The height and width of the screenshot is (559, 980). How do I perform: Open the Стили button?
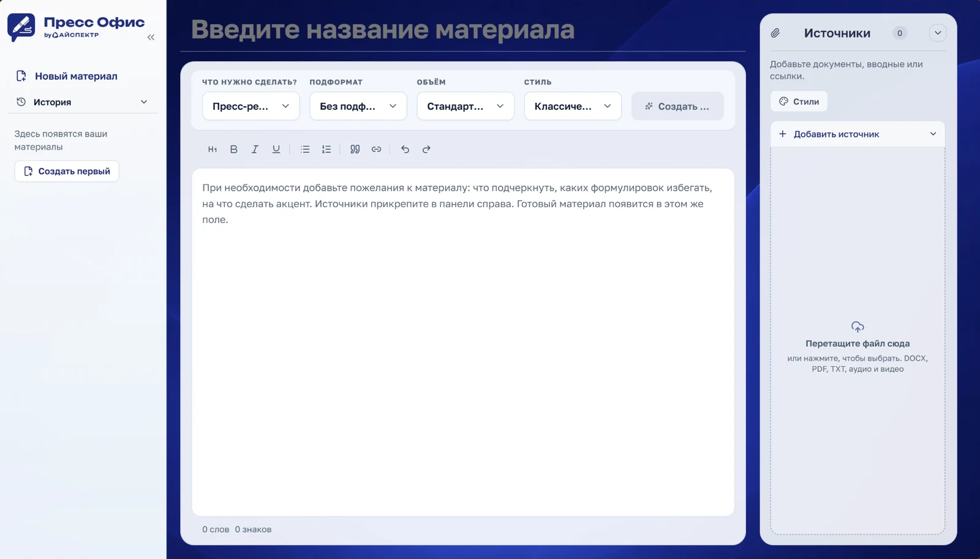pos(799,101)
